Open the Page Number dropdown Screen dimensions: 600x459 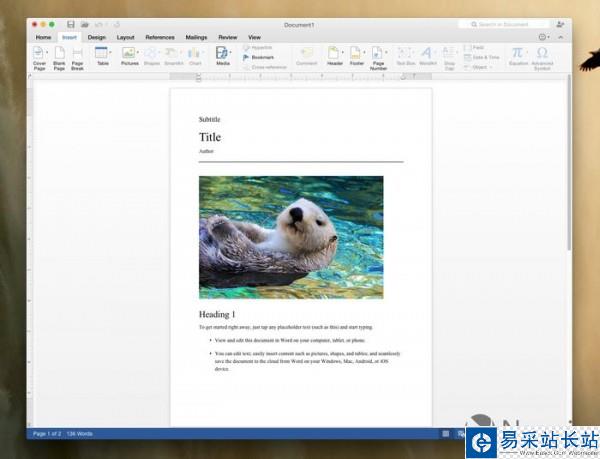[x=386, y=53]
